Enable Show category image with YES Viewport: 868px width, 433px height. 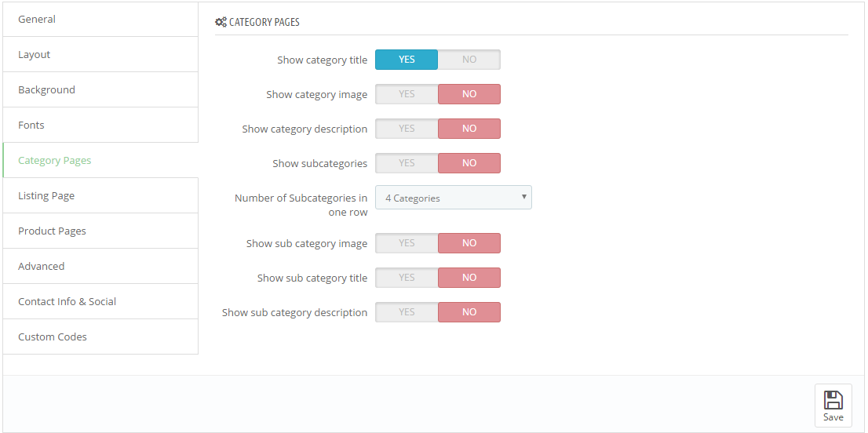click(x=407, y=94)
